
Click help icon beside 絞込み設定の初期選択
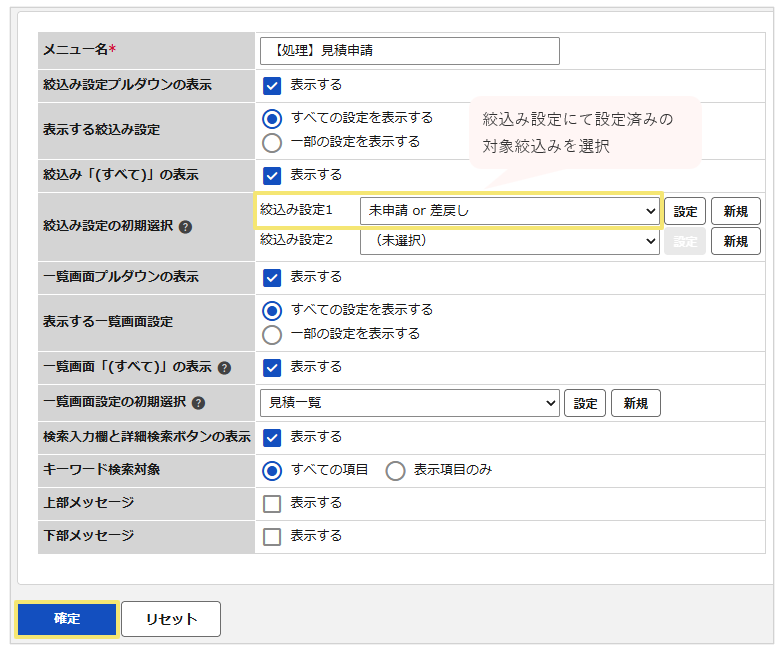click(x=186, y=227)
